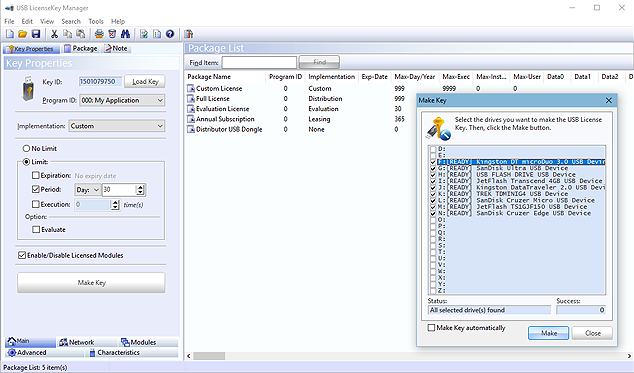Uncheck drive N: SanDisk Cruzer Edge
634x373 pixels.
(x=433, y=213)
